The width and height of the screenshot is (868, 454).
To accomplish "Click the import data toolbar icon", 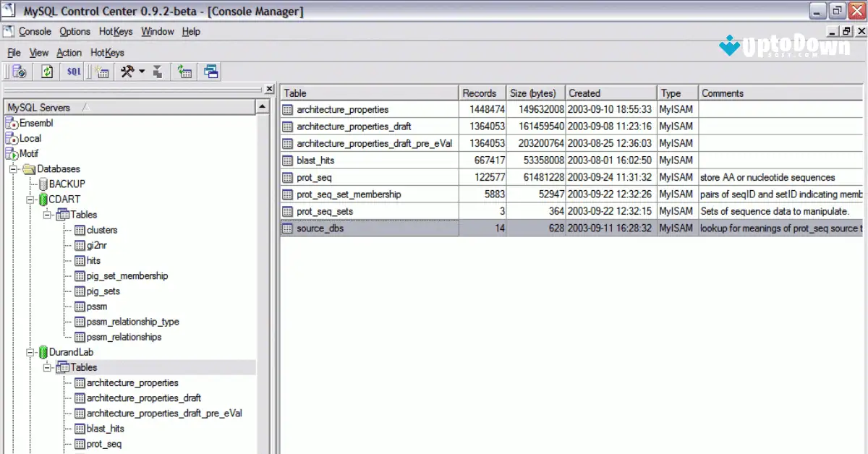I will (158, 71).
